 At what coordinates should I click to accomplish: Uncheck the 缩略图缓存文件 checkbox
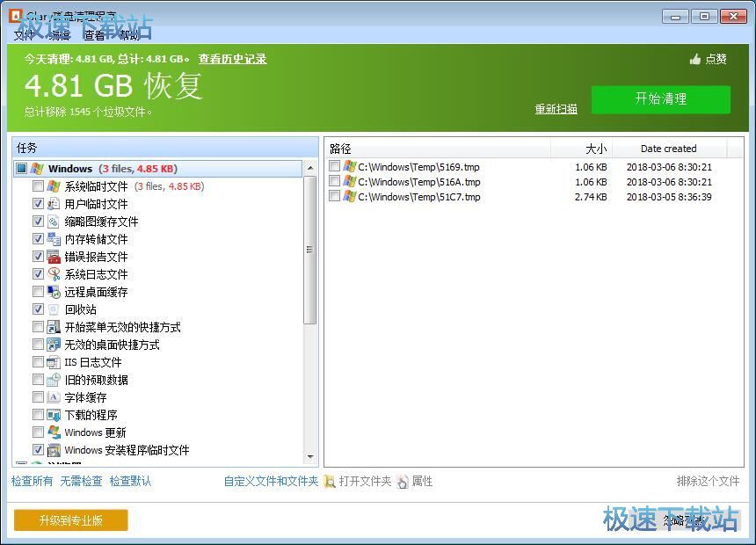pos(38,221)
